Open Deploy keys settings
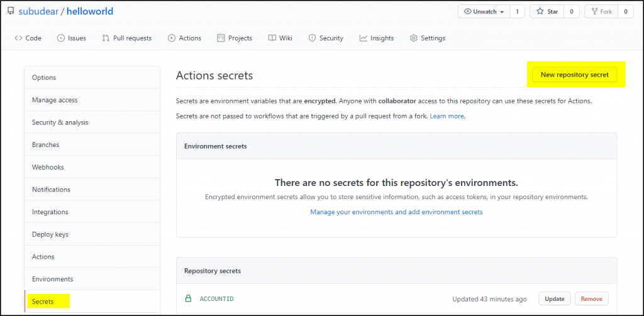The width and height of the screenshot is (644, 316). (92, 234)
